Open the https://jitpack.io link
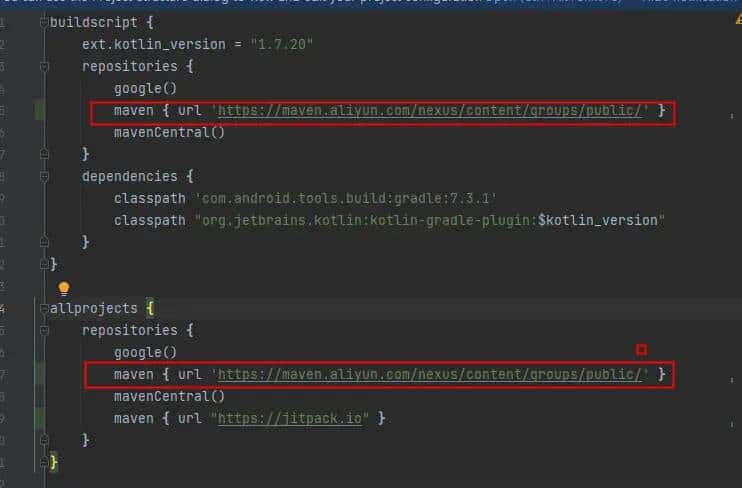 click(290, 418)
